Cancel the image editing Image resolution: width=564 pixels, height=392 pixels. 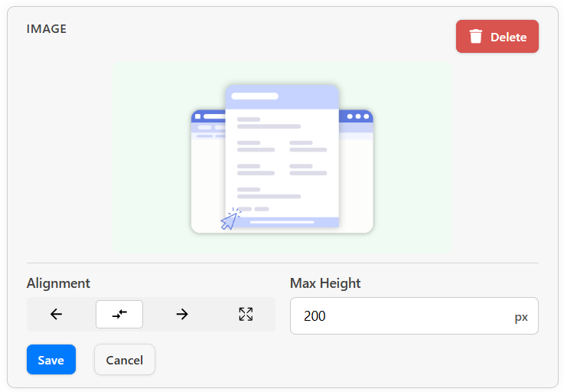[x=125, y=360]
